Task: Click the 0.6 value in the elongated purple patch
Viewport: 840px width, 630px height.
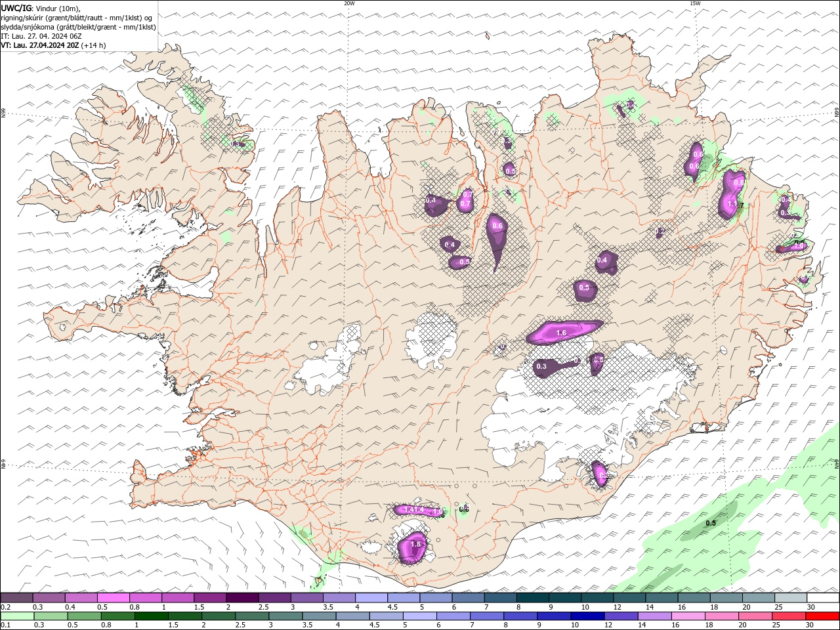Action: coord(497,226)
